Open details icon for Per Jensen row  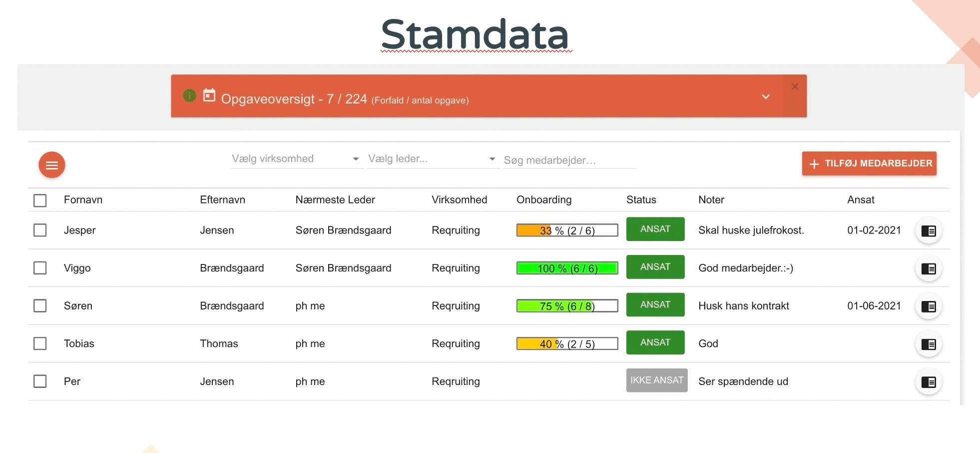coord(929,382)
